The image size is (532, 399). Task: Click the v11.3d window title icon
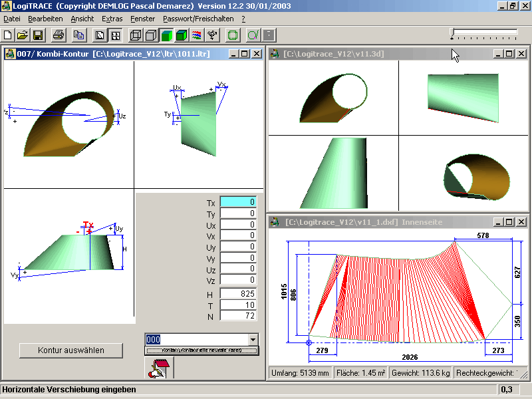[275, 54]
